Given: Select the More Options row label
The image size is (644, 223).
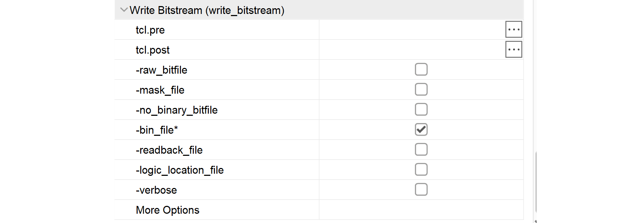Looking at the screenshot, I should click(x=167, y=210).
